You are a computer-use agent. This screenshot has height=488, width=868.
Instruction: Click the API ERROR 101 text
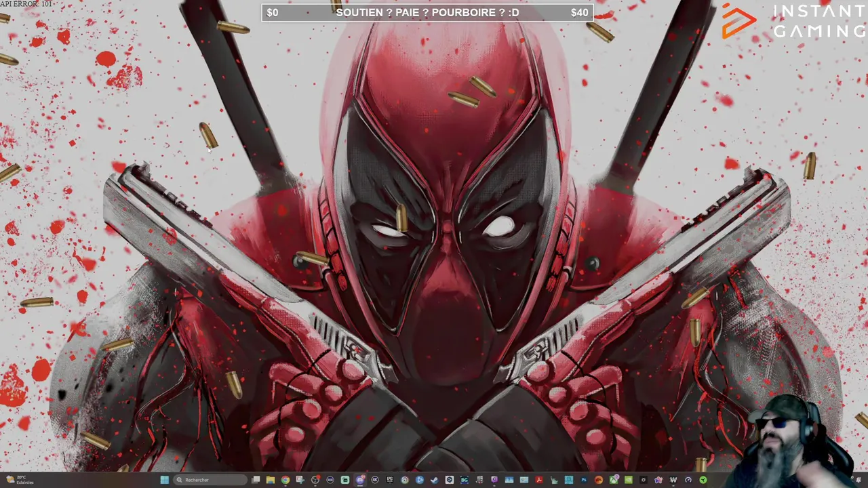pos(26,4)
